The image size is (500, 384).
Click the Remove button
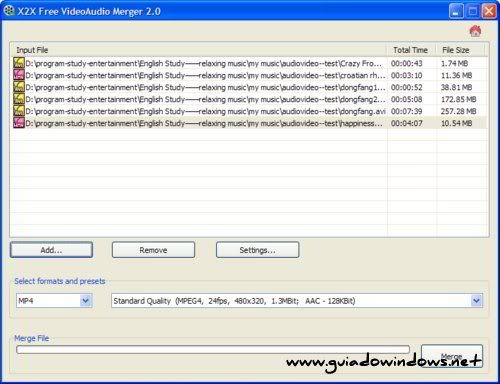pyautogui.click(x=153, y=250)
